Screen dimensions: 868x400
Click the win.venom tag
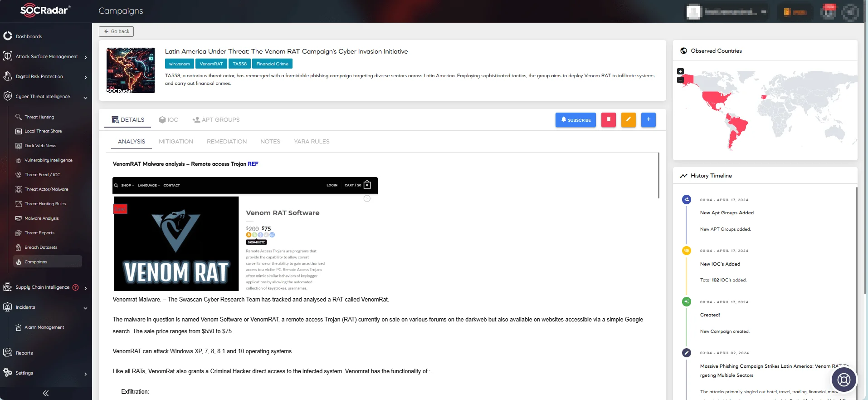coord(180,64)
